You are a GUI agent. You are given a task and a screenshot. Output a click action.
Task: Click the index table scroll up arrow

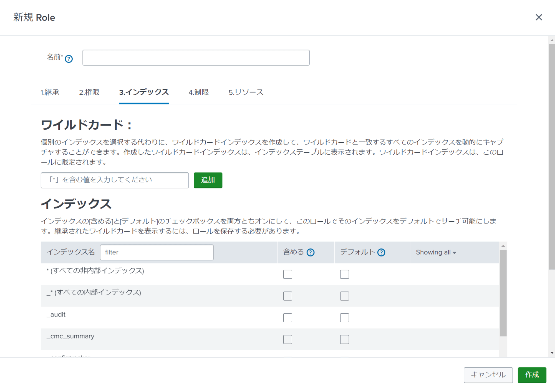[x=503, y=246]
